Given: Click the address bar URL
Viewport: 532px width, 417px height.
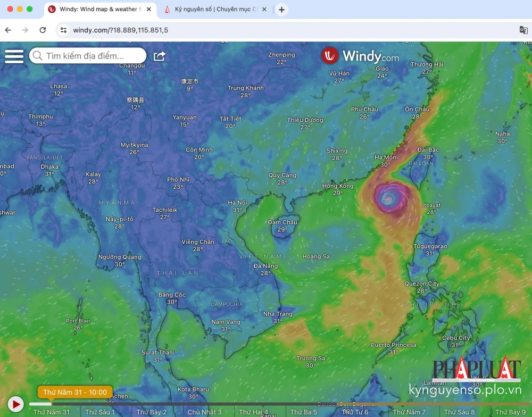Looking at the screenshot, I should 121,30.
